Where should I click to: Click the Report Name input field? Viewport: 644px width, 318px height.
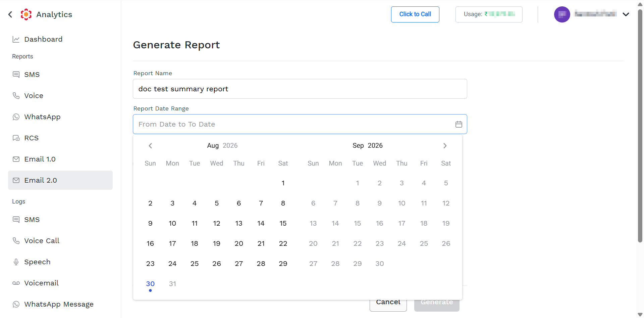300,89
